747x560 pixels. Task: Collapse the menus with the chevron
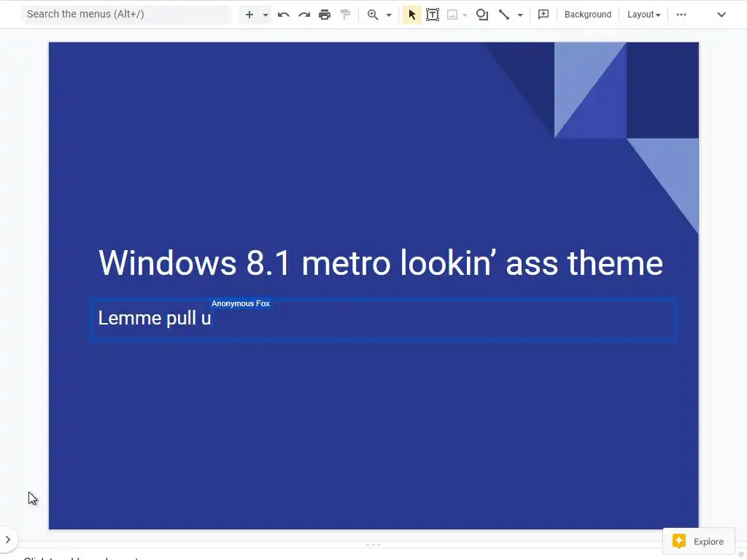click(x=721, y=15)
